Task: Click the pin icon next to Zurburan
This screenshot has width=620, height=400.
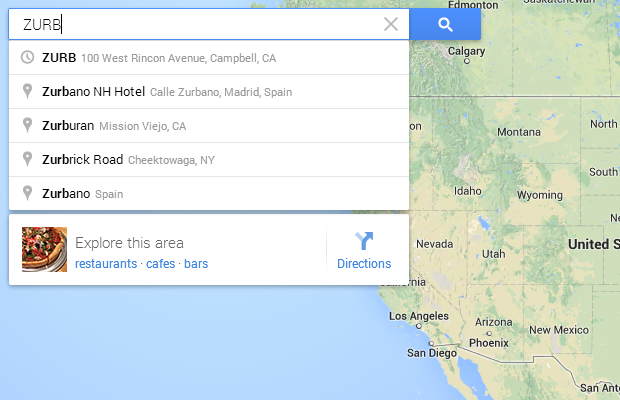Action: pyautogui.click(x=27, y=125)
